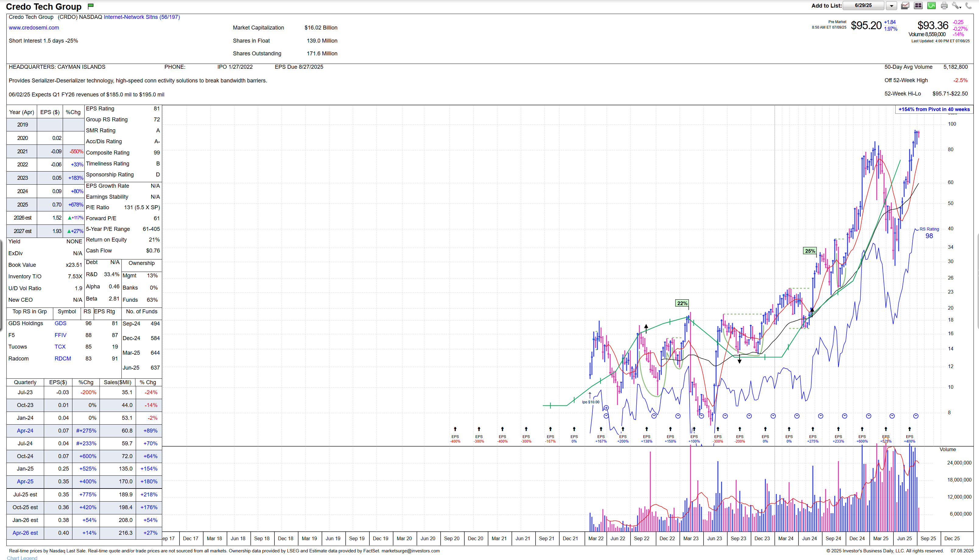Screen dimensions: 979x560
Task: Click the +154% from Pivot banner
Action: point(934,109)
